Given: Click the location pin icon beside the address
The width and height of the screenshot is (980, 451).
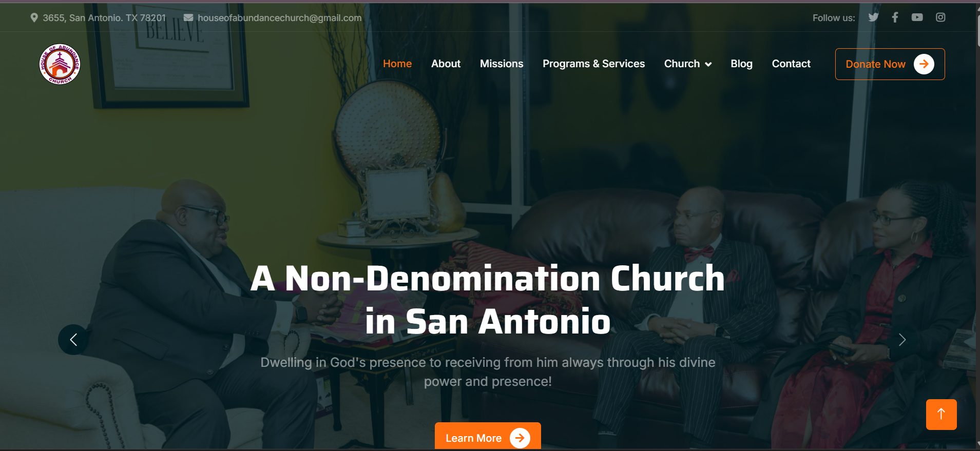Looking at the screenshot, I should click(x=34, y=18).
